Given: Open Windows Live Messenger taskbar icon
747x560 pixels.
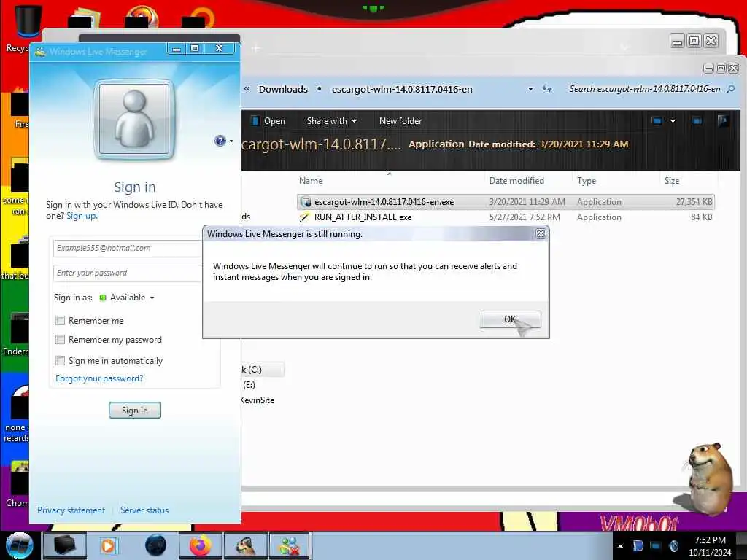Looking at the screenshot, I should [x=290, y=545].
